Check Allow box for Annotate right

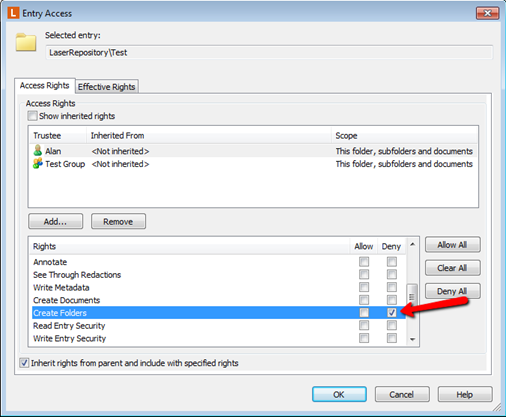[x=364, y=262]
